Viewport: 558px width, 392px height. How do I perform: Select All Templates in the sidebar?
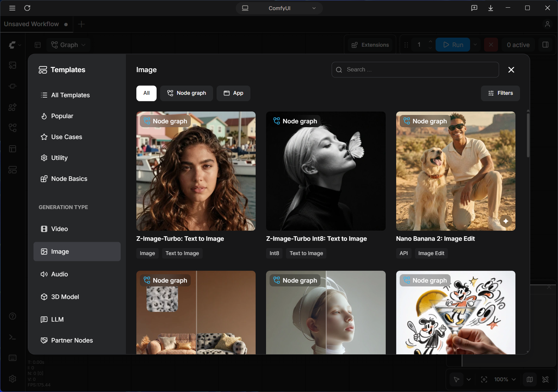click(x=77, y=95)
